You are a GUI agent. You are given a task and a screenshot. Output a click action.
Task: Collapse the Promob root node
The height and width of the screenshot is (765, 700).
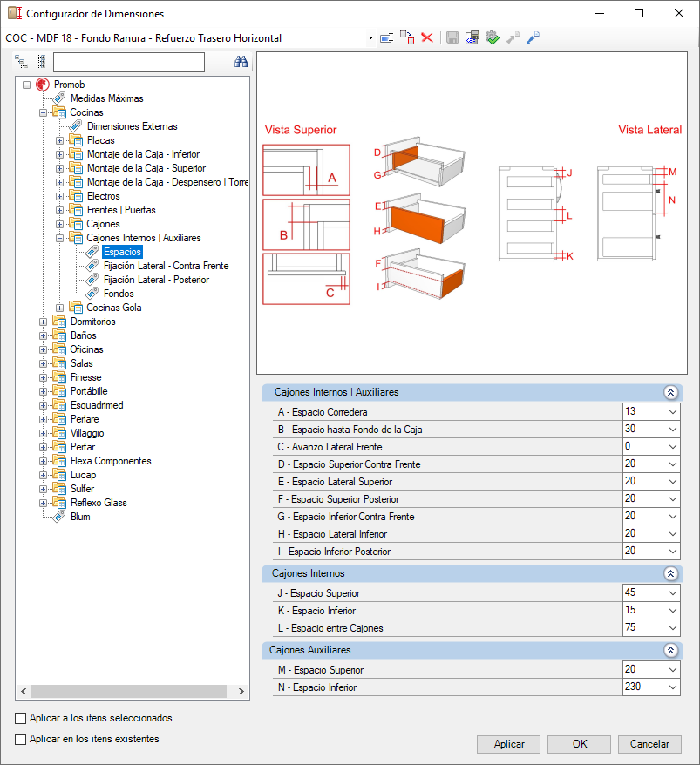point(26,85)
